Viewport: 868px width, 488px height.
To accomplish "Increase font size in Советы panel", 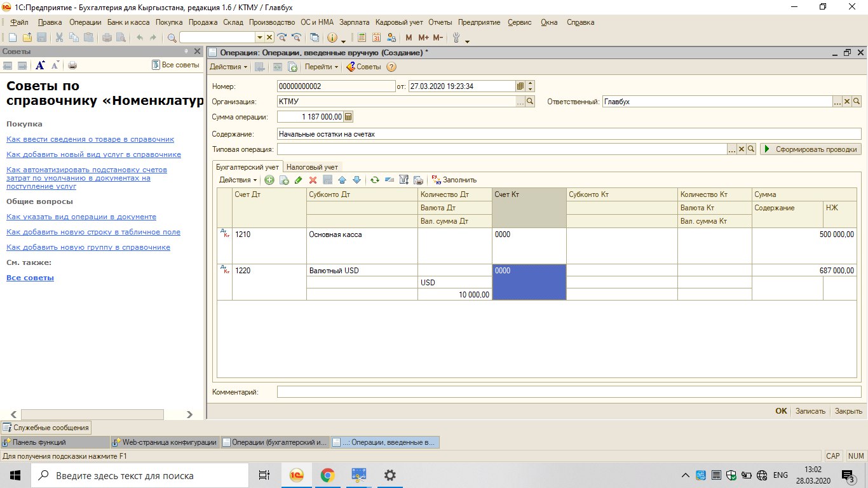I will pyautogui.click(x=40, y=65).
